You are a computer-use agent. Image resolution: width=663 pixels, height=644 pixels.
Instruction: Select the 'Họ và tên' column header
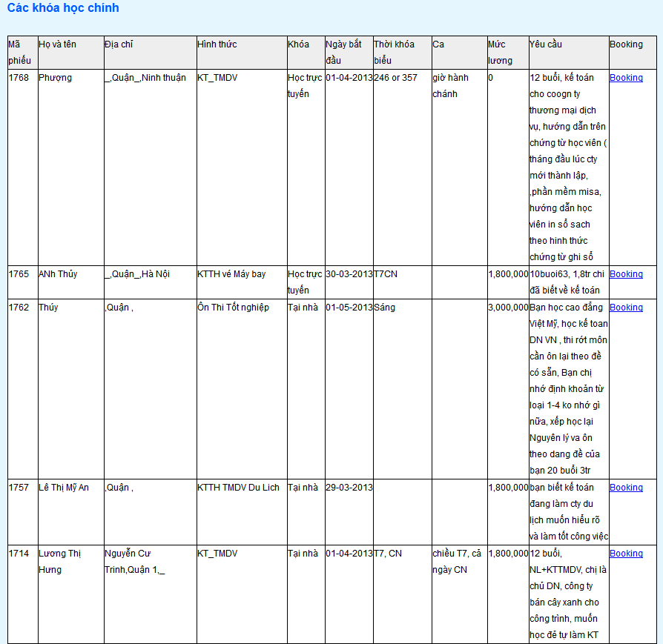pyautogui.click(x=57, y=44)
